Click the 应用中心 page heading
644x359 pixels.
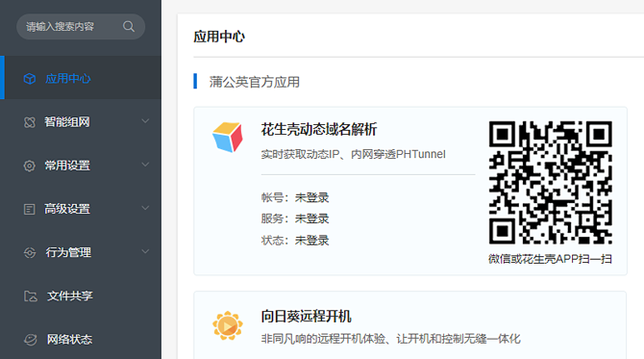pyautogui.click(x=219, y=37)
